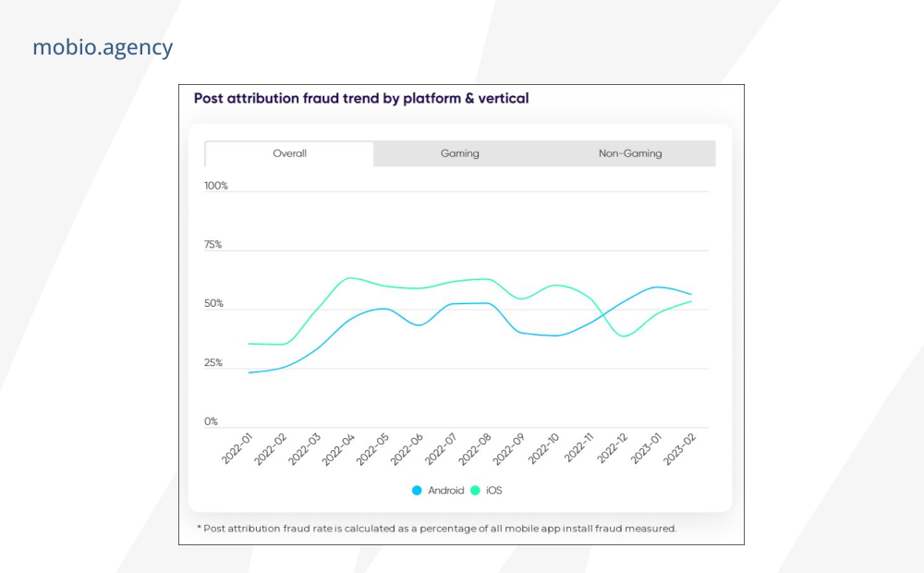Select the 2022-01 axis label
This screenshot has width=924, height=573.
click(x=237, y=448)
